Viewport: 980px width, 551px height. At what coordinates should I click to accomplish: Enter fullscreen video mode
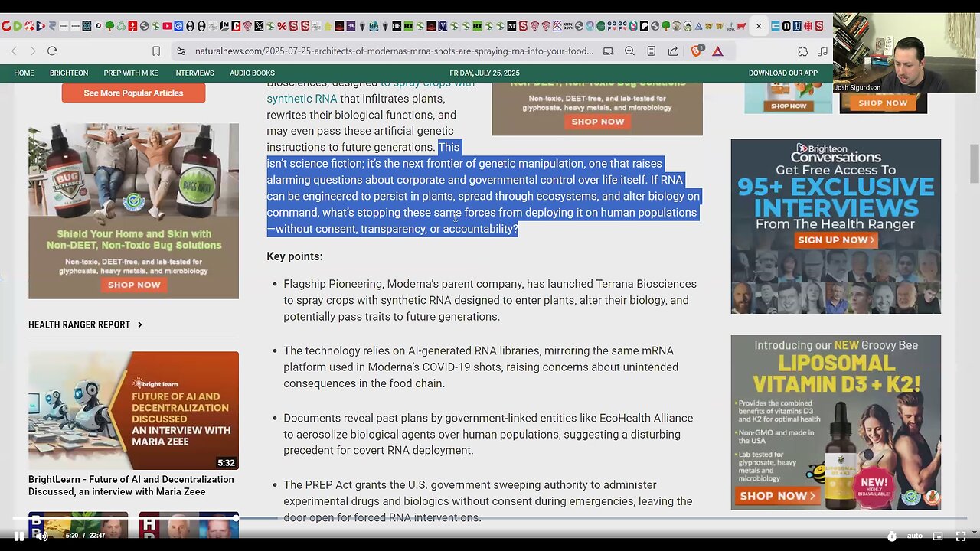pos(961,536)
